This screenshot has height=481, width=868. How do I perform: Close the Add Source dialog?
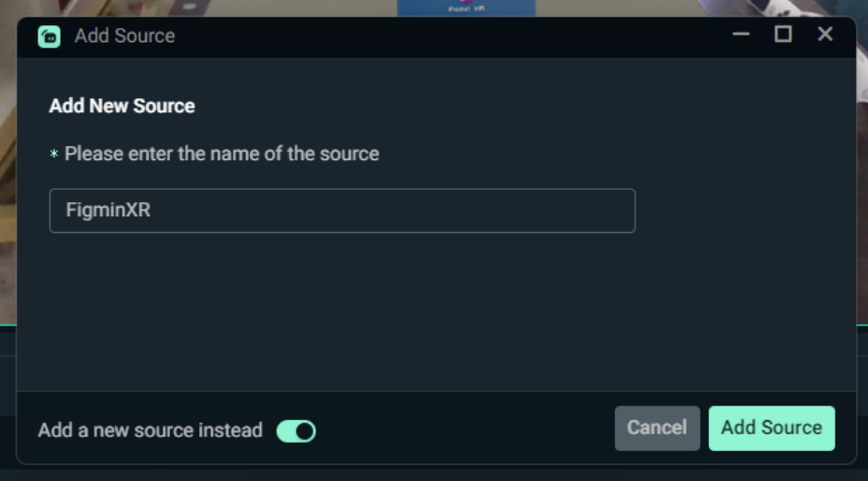pyautogui.click(x=825, y=35)
